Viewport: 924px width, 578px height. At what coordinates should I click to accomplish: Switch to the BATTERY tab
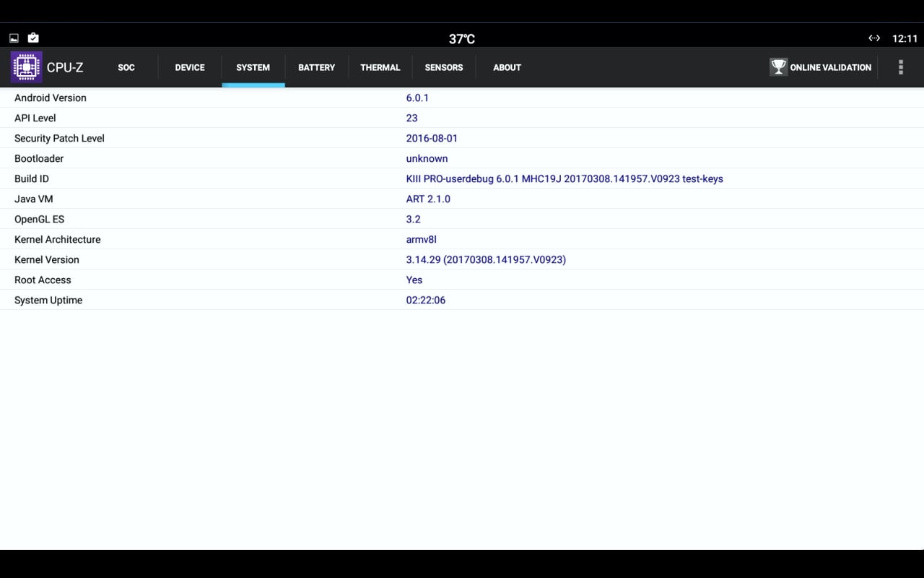click(x=316, y=67)
